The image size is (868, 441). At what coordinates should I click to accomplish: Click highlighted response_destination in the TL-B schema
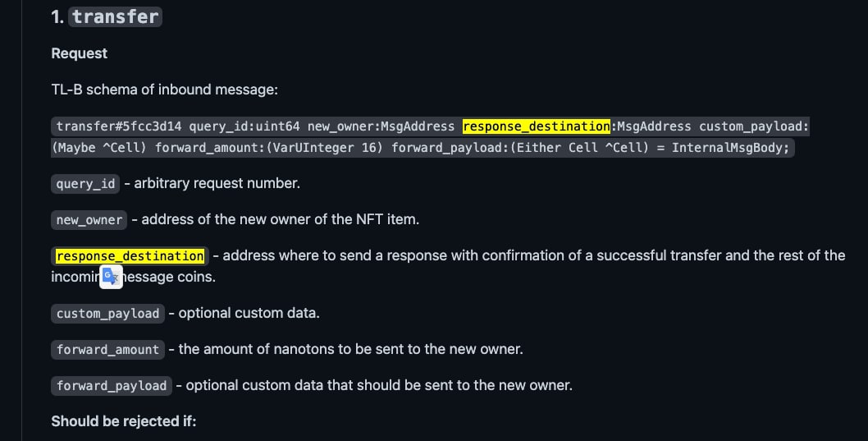pyautogui.click(x=537, y=126)
